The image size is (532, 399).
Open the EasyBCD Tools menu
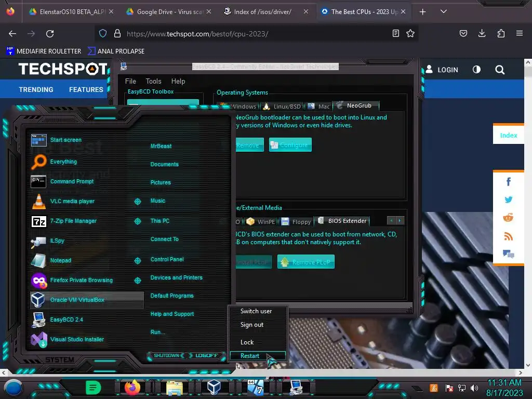pos(153,81)
